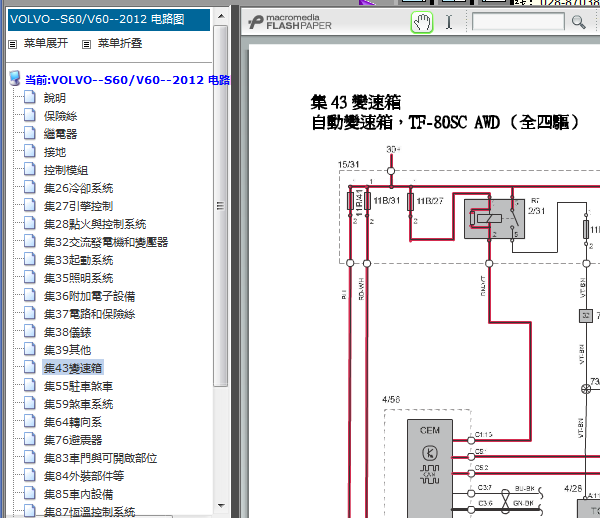Click the page icon beside 集35照明系統
Image resolution: width=600 pixels, height=518 pixels.
pyautogui.click(x=30, y=277)
